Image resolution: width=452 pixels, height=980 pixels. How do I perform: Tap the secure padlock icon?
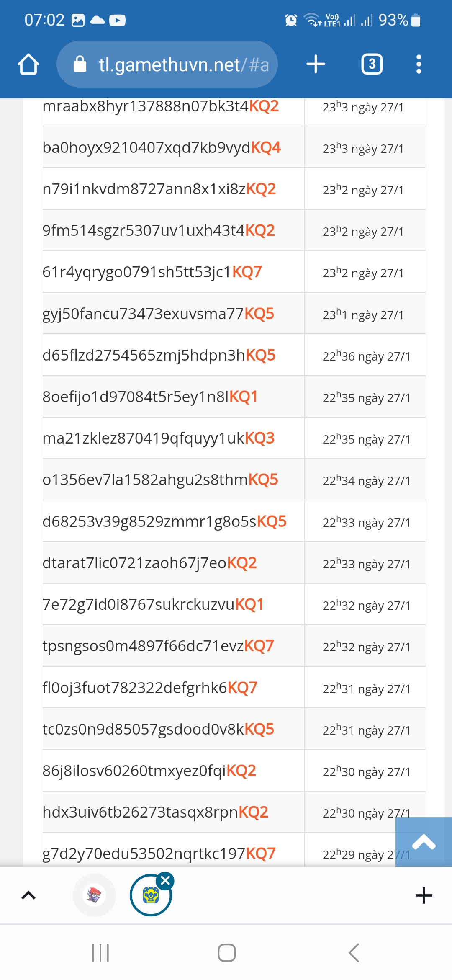pyautogui.click(x=80, y=64)
